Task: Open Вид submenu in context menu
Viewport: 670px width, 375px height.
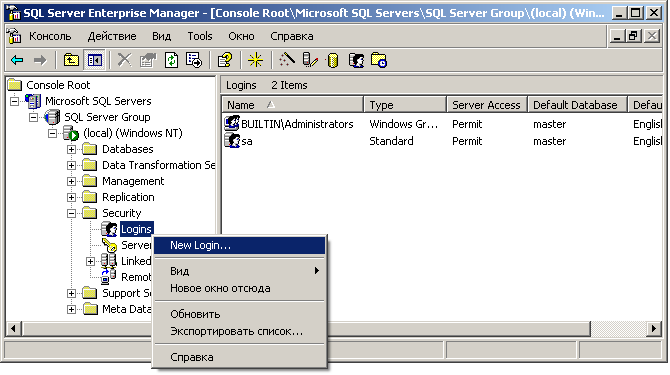Action: coord(239,271)
